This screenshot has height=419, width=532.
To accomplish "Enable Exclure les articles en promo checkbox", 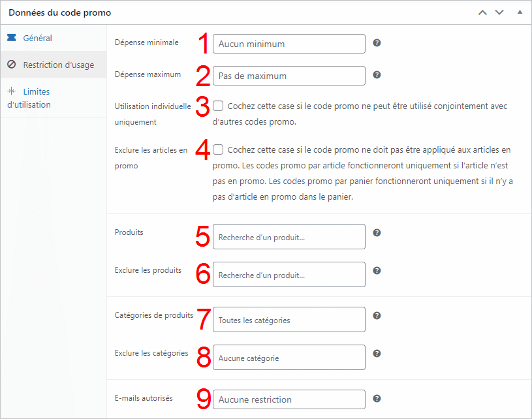I will tap(218, 150).
